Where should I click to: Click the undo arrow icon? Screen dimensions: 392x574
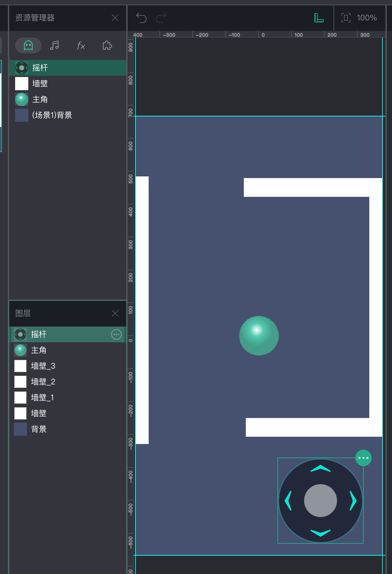point(141,18)
